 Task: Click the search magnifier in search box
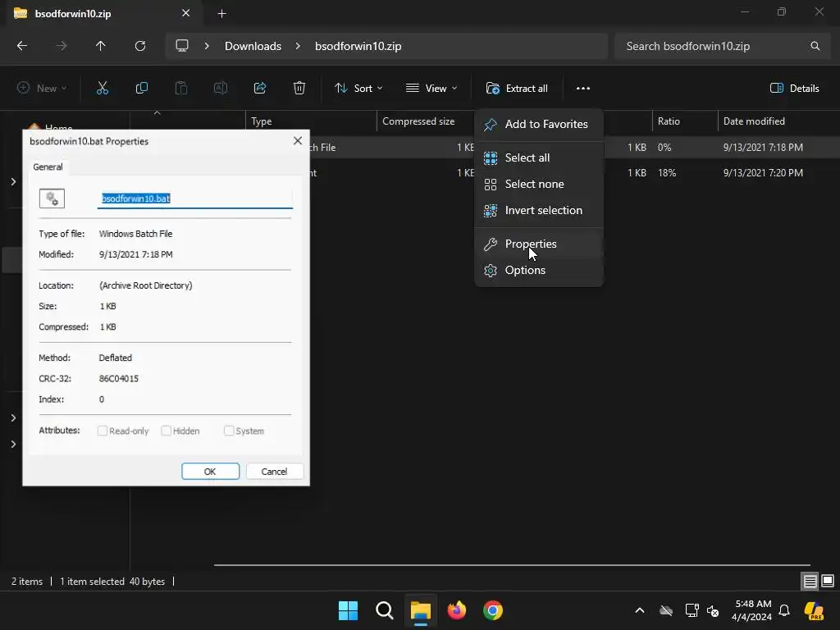(815, 46)
